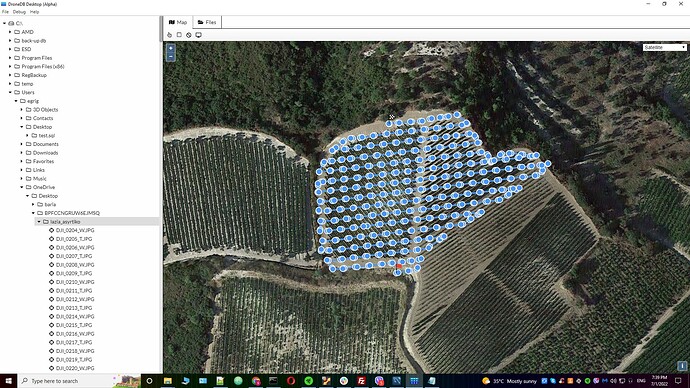Click the info button at map corner
The height and width of the screenshot is (388, 690).
[x=682, y=366]
